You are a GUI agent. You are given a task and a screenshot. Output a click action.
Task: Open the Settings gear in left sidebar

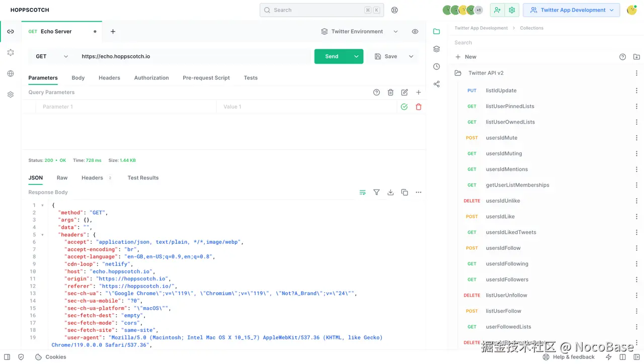pos(11,95)
